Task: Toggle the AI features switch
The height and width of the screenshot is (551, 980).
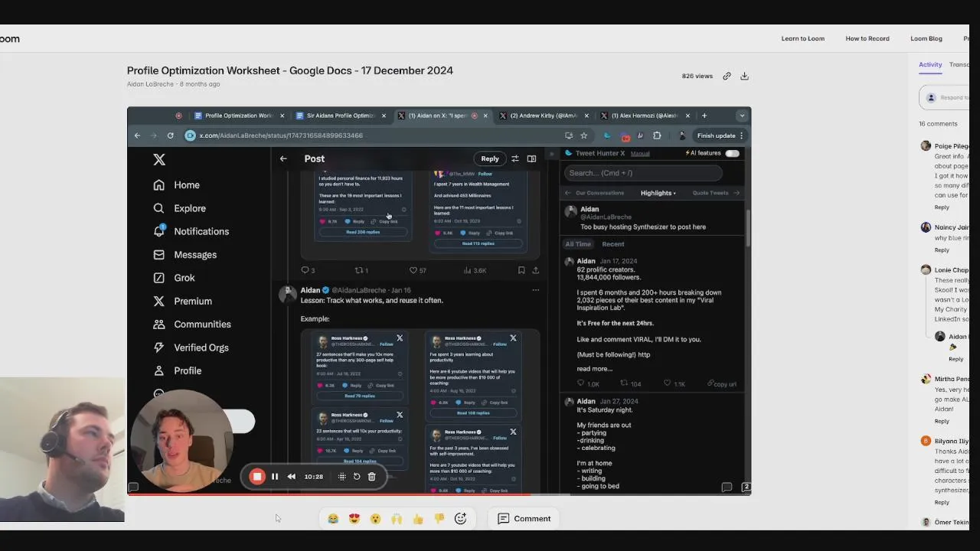Action: (x=732, y=153)
